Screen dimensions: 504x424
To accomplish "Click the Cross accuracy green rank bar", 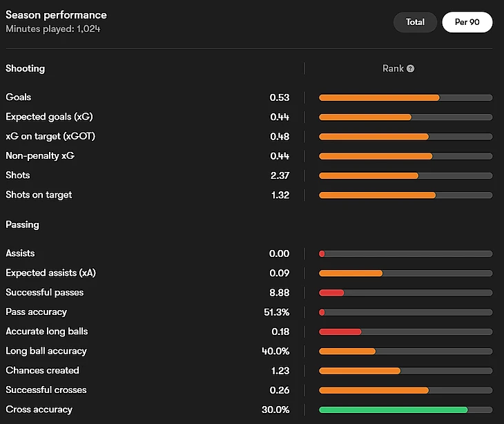I will coord(405,409).
